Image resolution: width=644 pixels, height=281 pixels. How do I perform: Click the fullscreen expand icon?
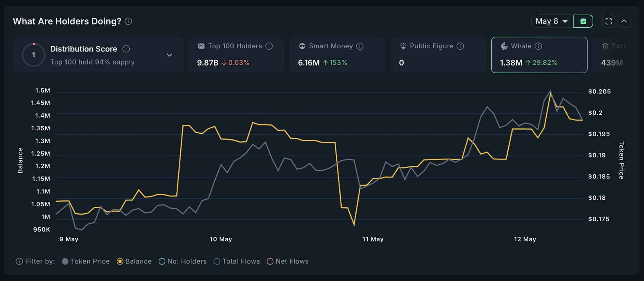click(609, 21)
